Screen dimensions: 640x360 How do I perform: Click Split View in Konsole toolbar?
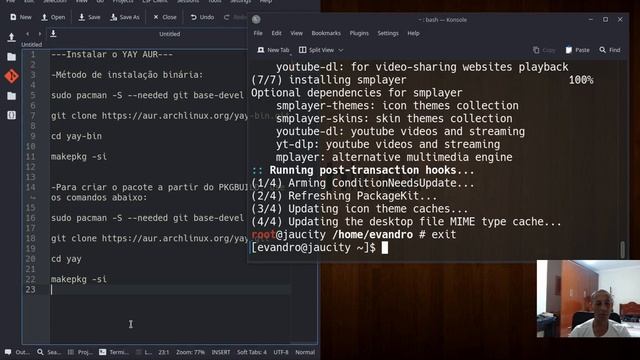coord(317,50)
